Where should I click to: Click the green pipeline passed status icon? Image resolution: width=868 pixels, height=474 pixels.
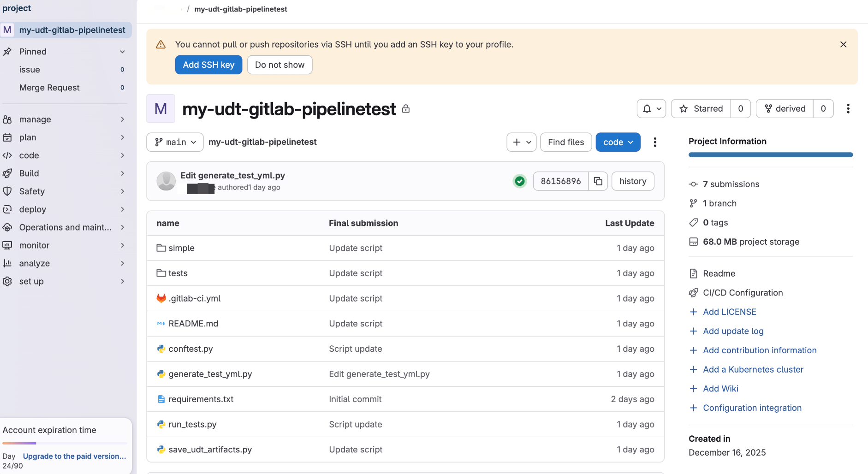[520, 181]
